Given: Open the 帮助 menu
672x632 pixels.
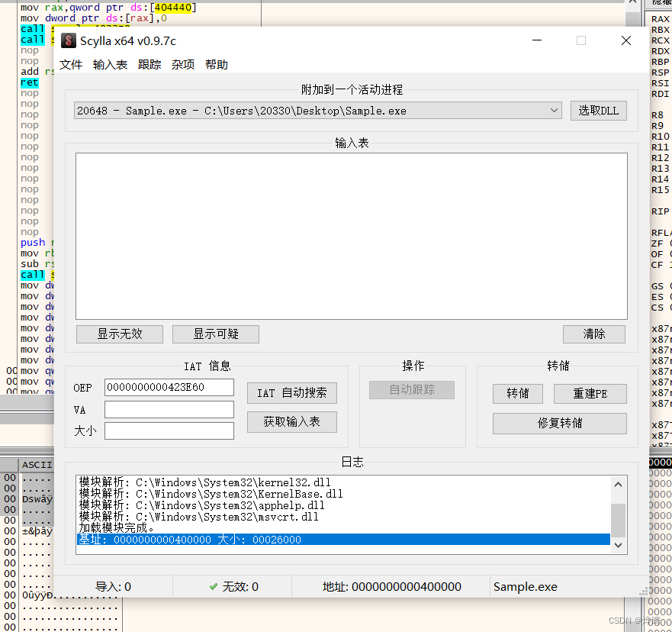Looking at the screenshot, I should tap(217, 65).
